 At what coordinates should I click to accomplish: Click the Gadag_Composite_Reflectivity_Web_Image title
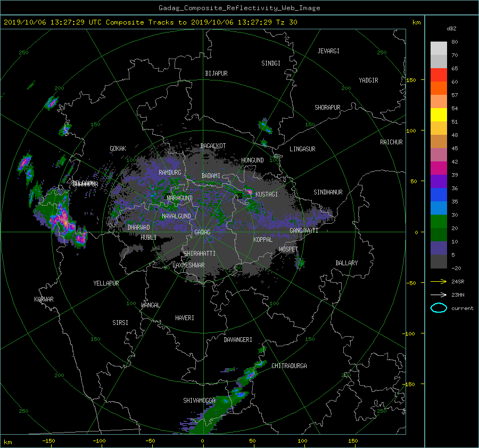239,8
